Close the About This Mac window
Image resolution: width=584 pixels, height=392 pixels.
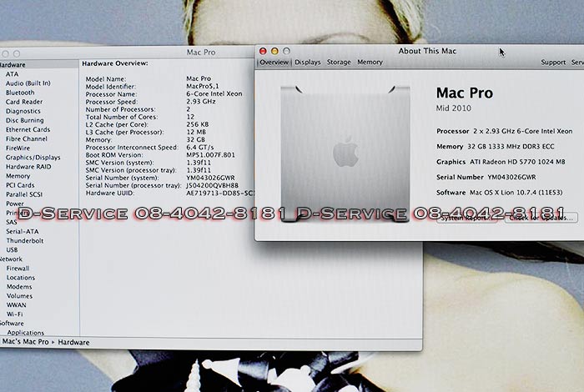pos(263,51)
